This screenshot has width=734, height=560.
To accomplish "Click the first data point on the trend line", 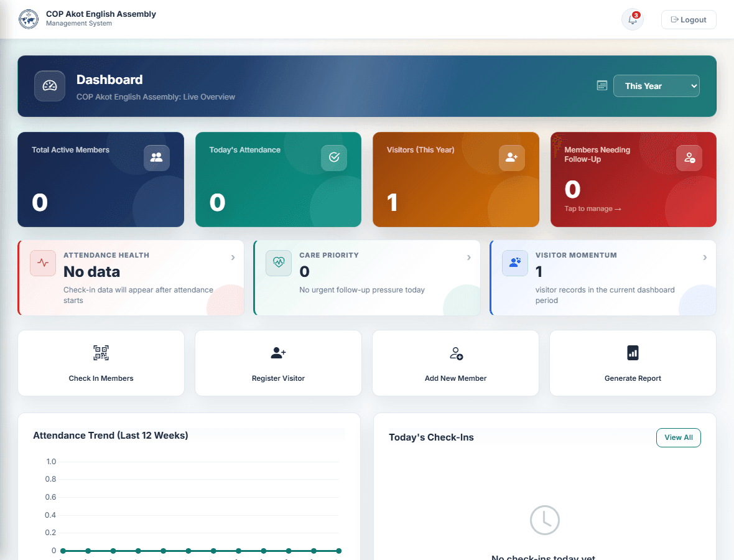I will click(x=63, y=551).
